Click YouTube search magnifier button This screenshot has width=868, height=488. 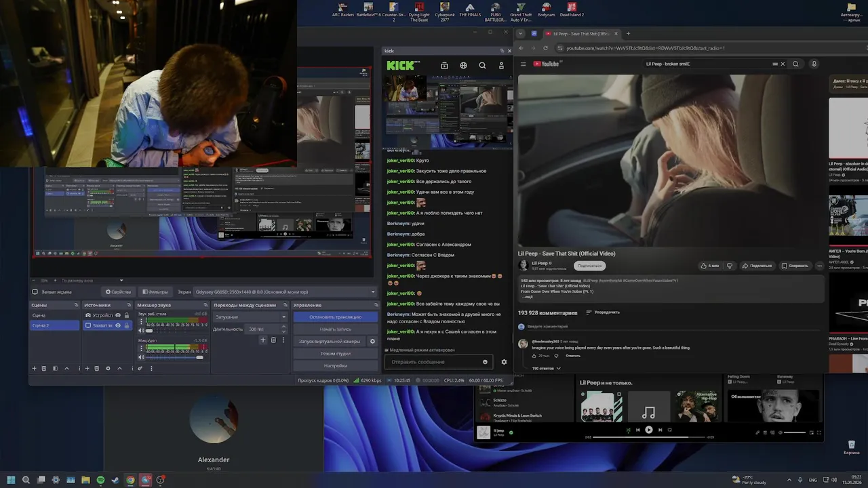[x=795, y=64]
